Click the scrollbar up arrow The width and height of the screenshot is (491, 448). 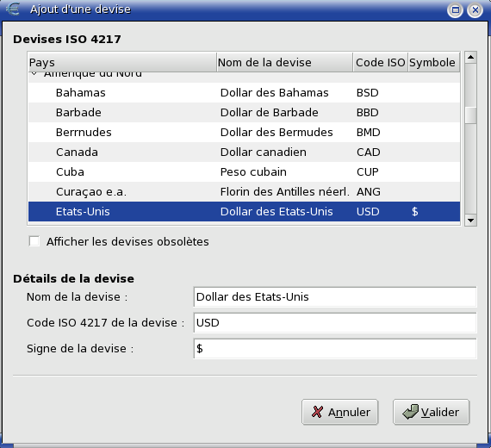[470, 58]
